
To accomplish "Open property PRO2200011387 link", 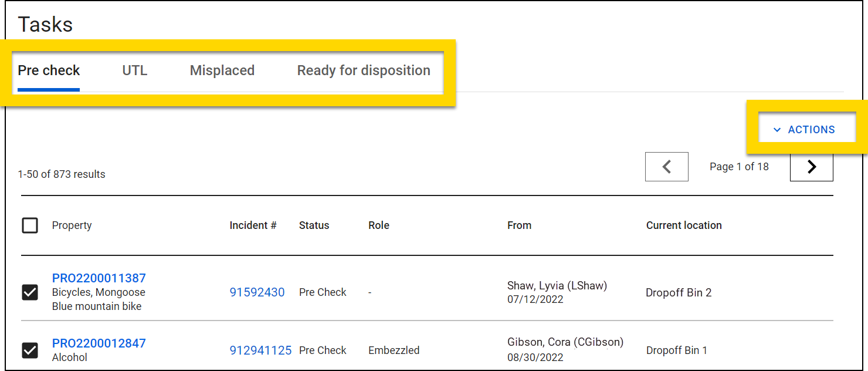I will 99,278.
